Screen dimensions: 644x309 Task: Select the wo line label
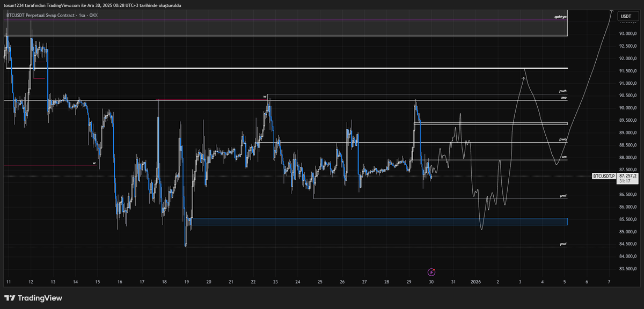coord(564,157)
